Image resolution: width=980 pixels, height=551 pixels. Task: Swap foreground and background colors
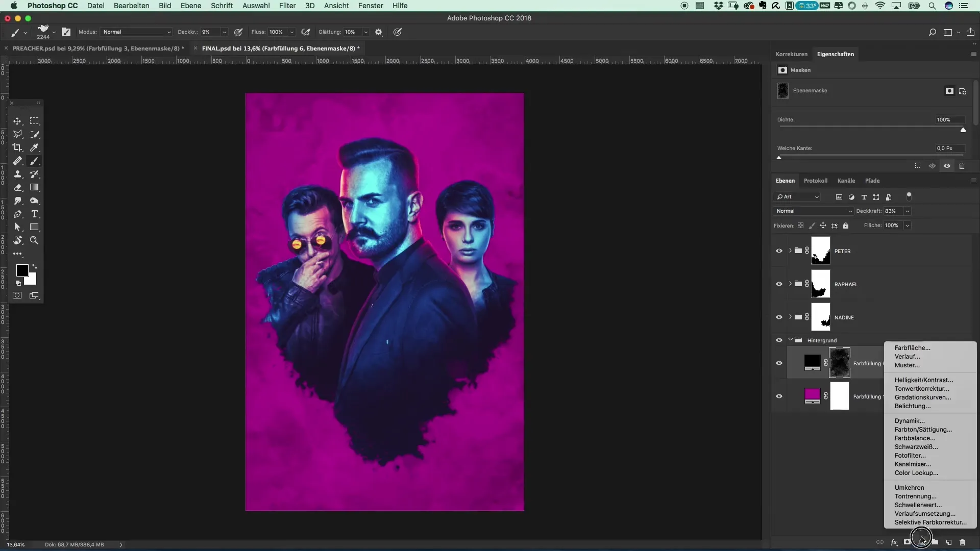click(35, 266)
